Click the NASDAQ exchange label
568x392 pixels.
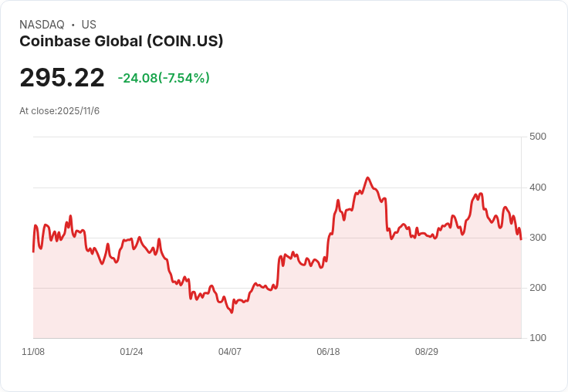tap(42, 25)
